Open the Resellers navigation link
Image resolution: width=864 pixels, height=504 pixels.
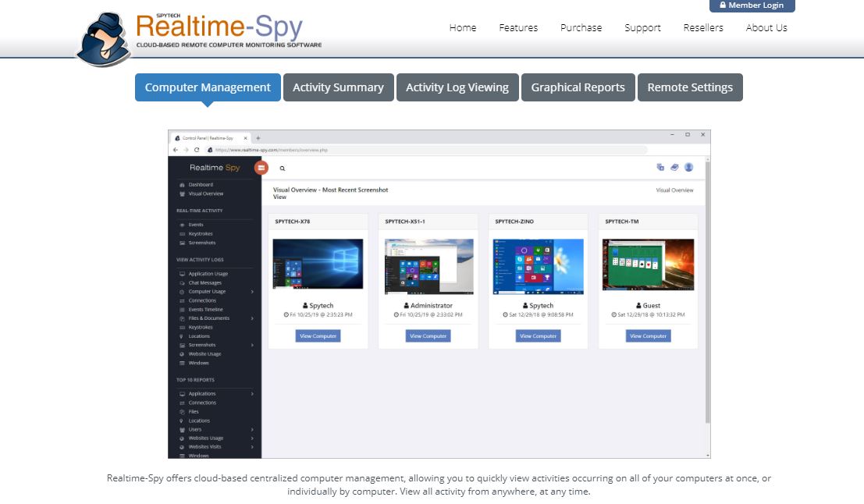click(x=703, y=27)
